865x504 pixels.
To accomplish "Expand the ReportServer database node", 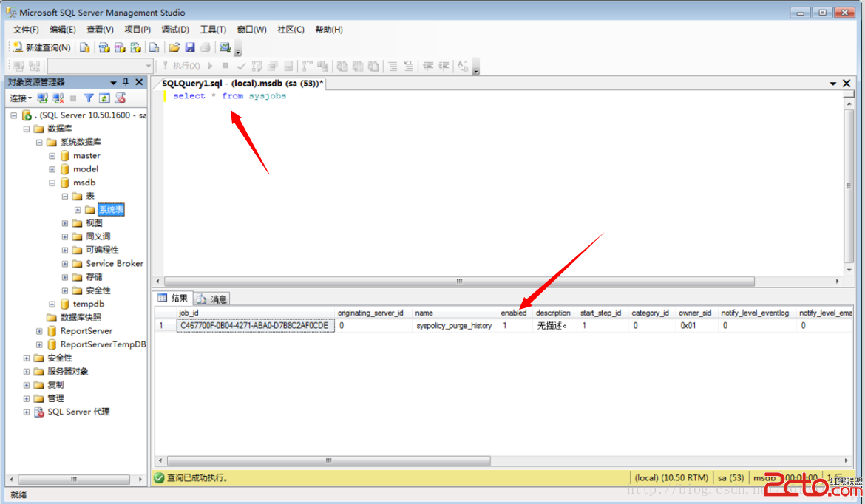I will coord(39,331).
